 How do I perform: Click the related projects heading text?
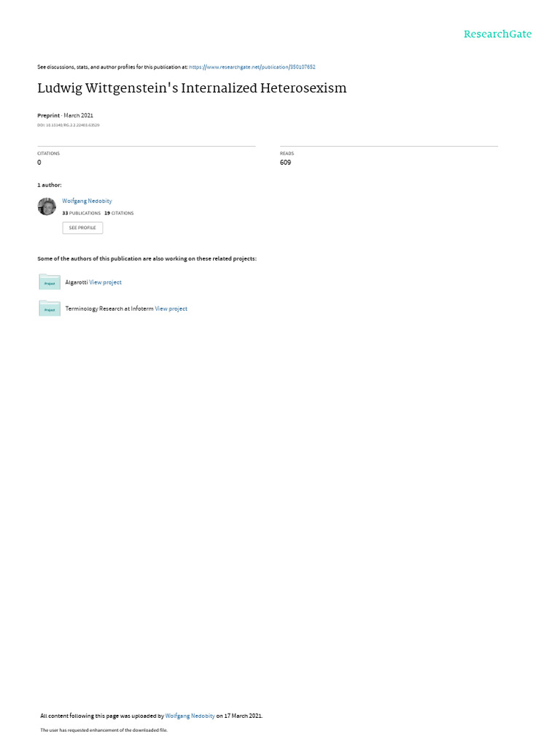[147, 259]
